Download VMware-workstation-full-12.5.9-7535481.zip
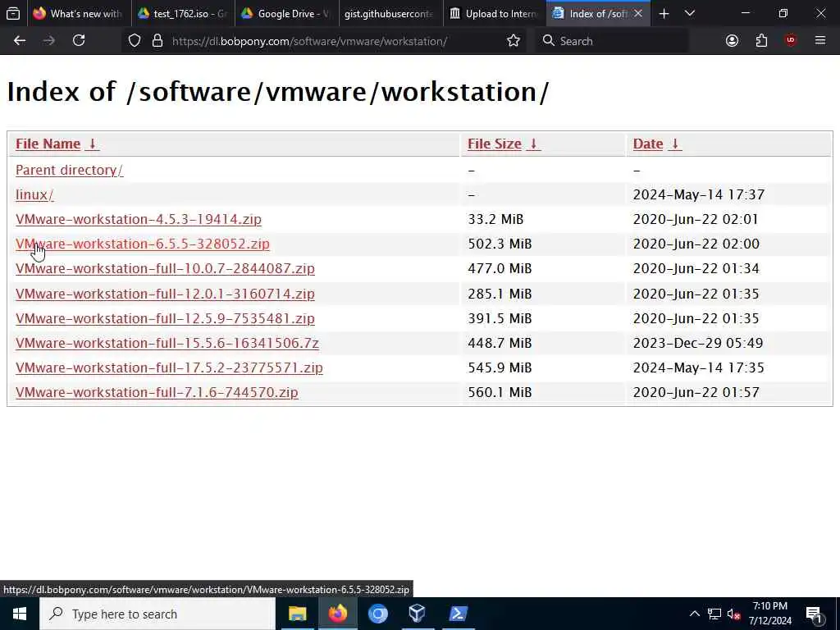 coord(165,318)
